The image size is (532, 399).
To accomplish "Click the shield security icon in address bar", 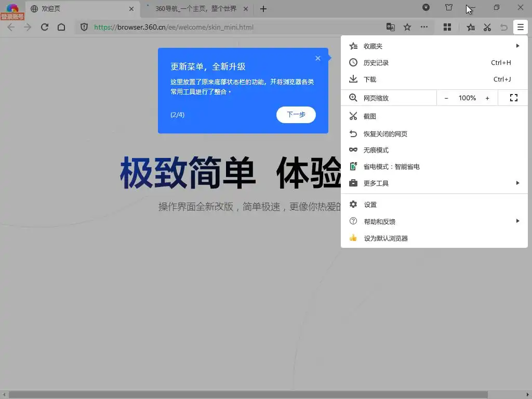I will coord(84,27).
